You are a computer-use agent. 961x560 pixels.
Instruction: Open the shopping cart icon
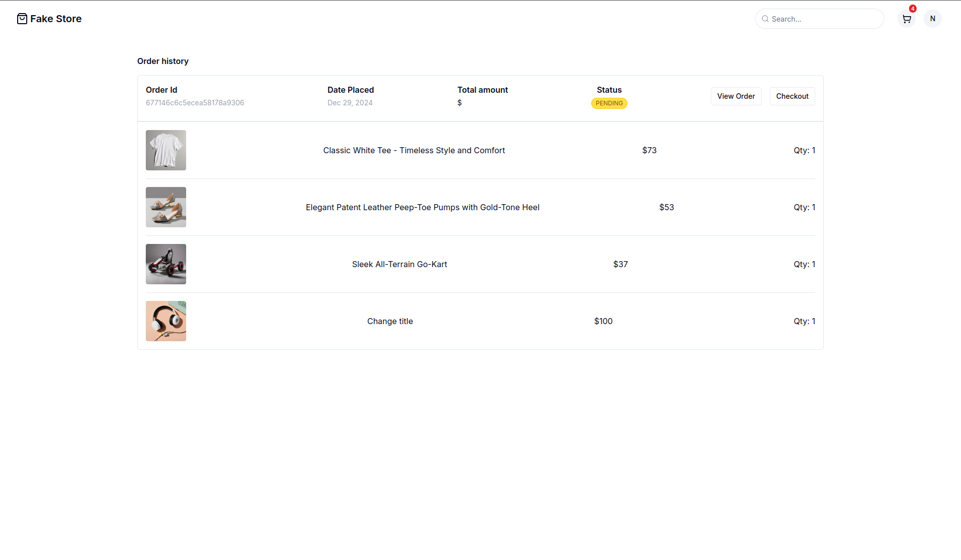[x=907, y=19]
